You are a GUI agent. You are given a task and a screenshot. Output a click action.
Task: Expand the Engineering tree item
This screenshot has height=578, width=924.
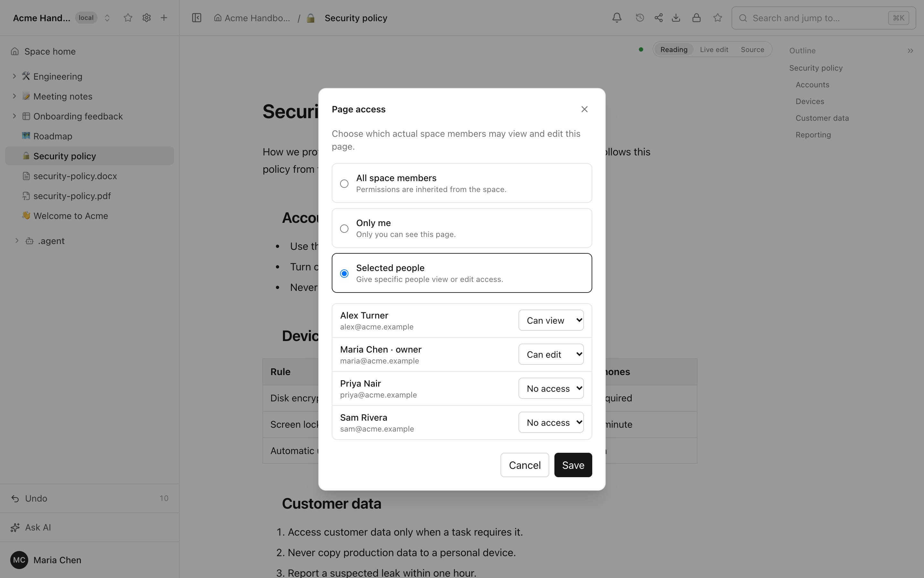(x=14, y=76)
